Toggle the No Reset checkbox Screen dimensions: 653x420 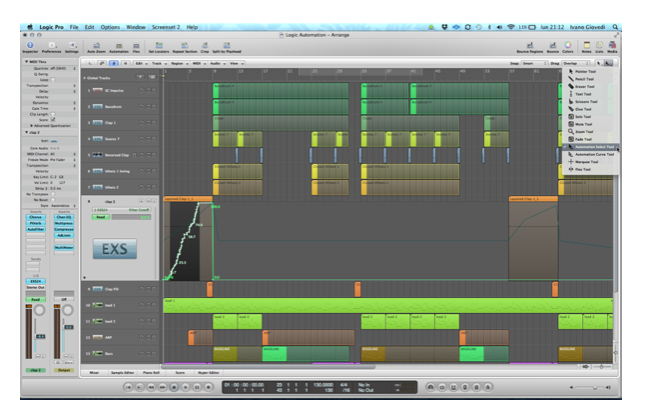[x=53, y=200]
